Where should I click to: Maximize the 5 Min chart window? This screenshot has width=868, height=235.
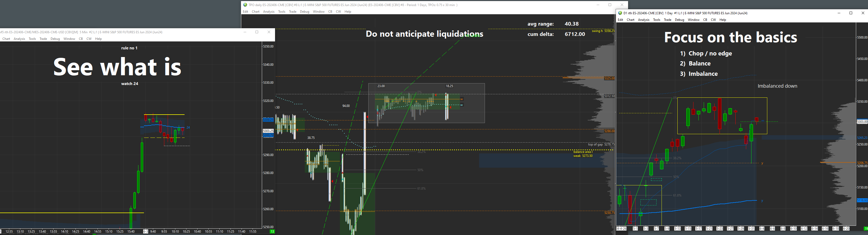coord(257,32)
